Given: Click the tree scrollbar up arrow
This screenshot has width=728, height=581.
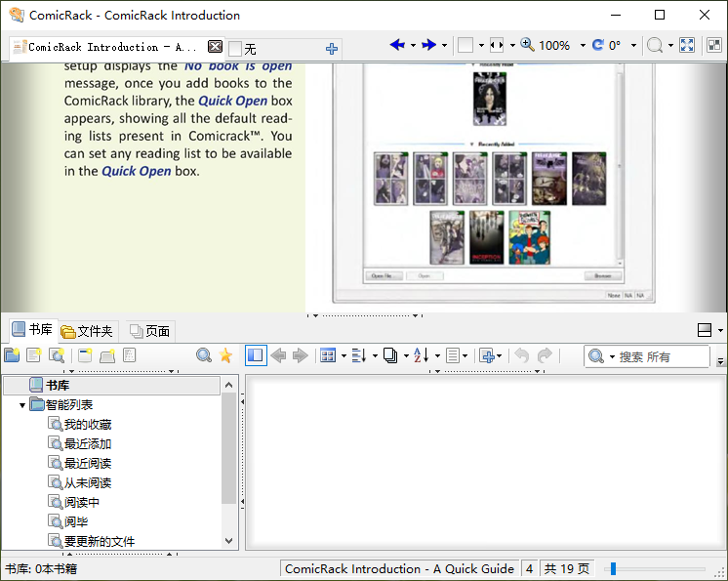Looking at the screenshot, I should (x=228, y=385).
